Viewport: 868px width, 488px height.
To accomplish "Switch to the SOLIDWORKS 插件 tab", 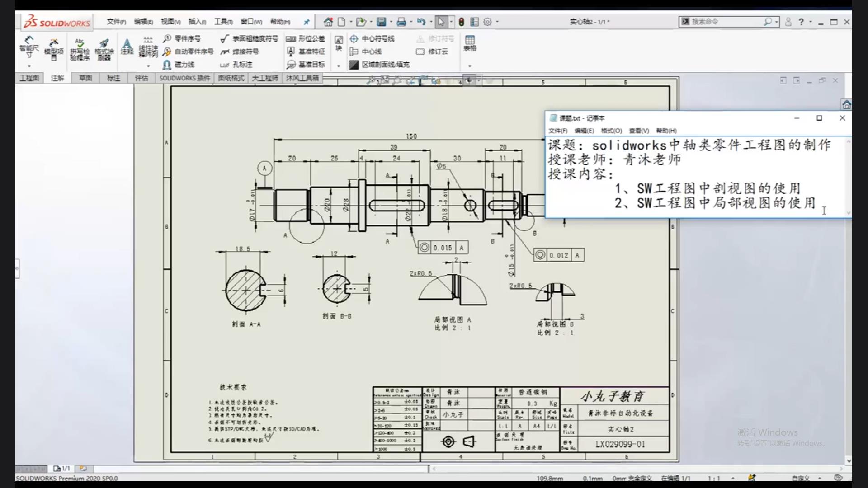I will 185,78.
